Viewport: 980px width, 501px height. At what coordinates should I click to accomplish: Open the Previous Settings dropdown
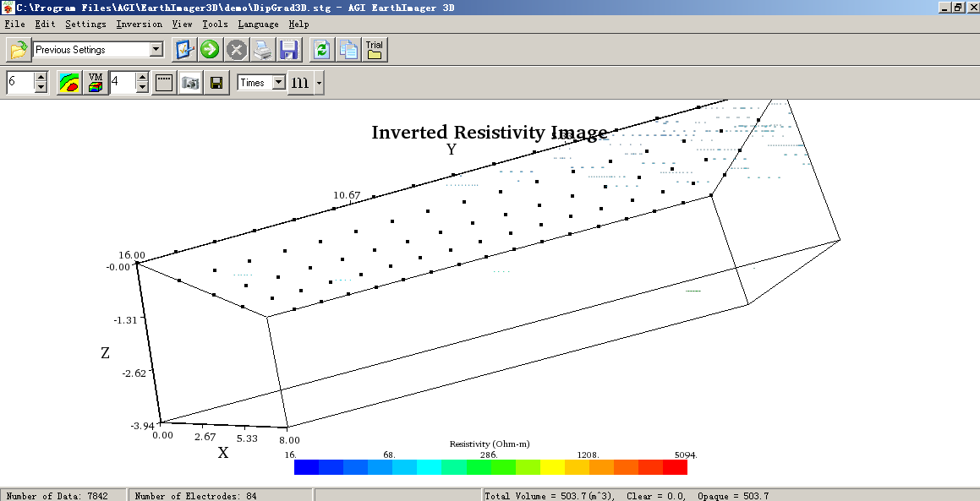(x=156, y=49)
